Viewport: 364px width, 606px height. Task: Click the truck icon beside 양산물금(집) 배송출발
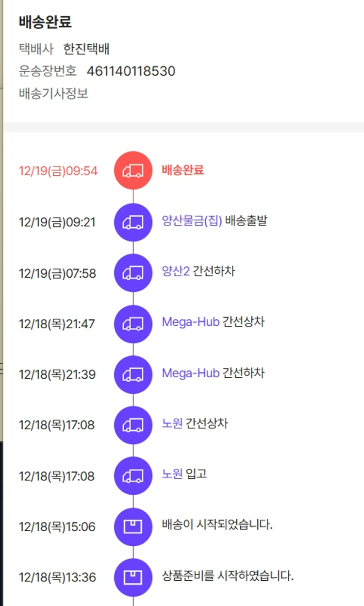coord(133,222)
